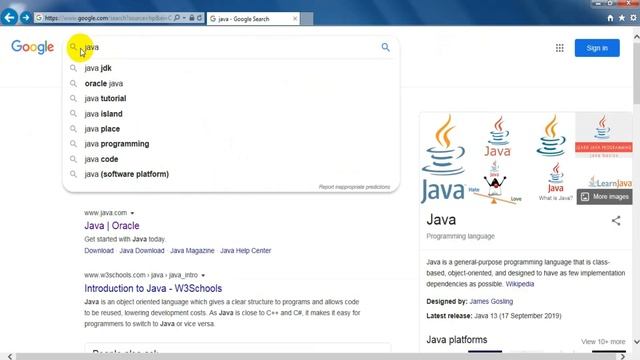Open the Java Magazine sitelink
The width and height of the screenshot is (640, 360).
pos(192,251)
